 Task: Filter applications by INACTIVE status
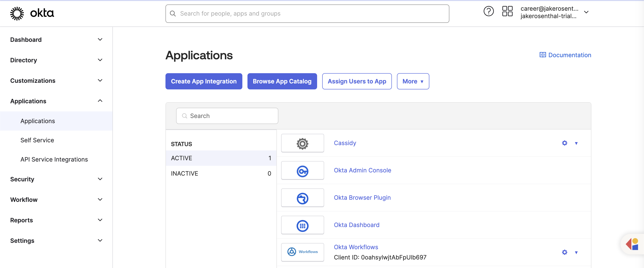click(184, 173)
